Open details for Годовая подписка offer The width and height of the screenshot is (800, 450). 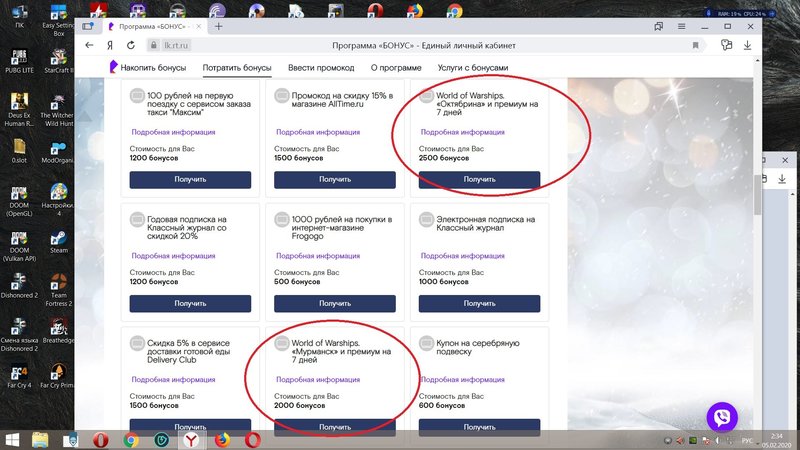click(173, 256)
